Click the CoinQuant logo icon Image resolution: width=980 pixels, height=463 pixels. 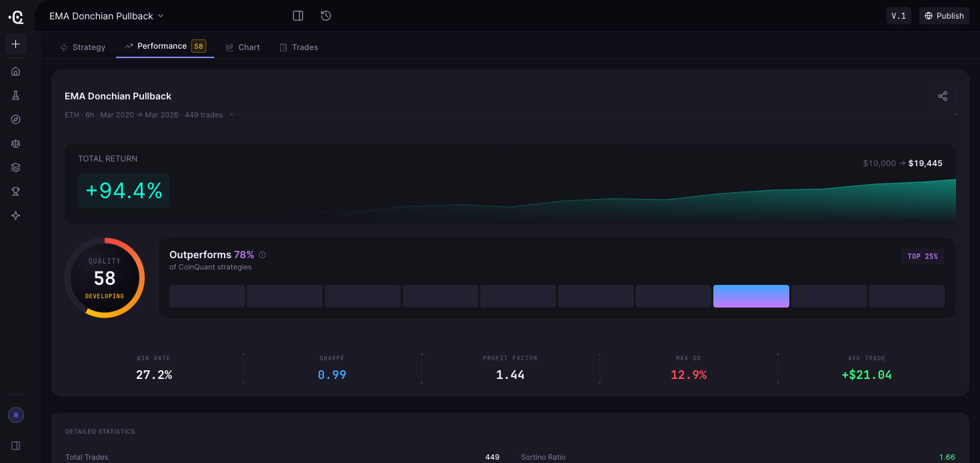click(x=16, y=17)
